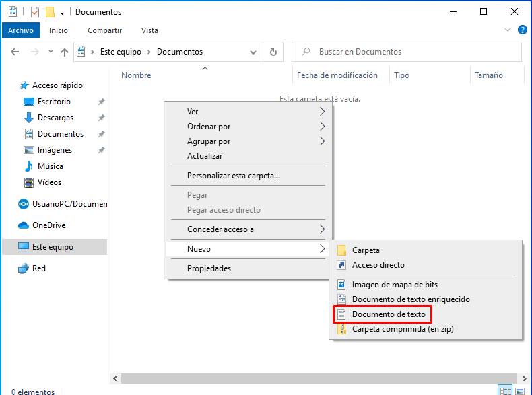
Task: Open Quick Access Toolbar customize dropdown
Action: tap(63, 12)
